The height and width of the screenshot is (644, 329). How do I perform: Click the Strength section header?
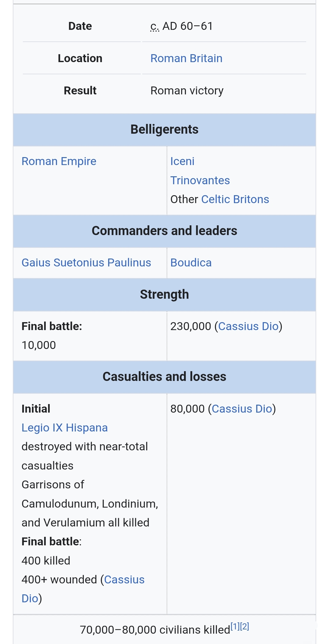[x=164, y=294]
